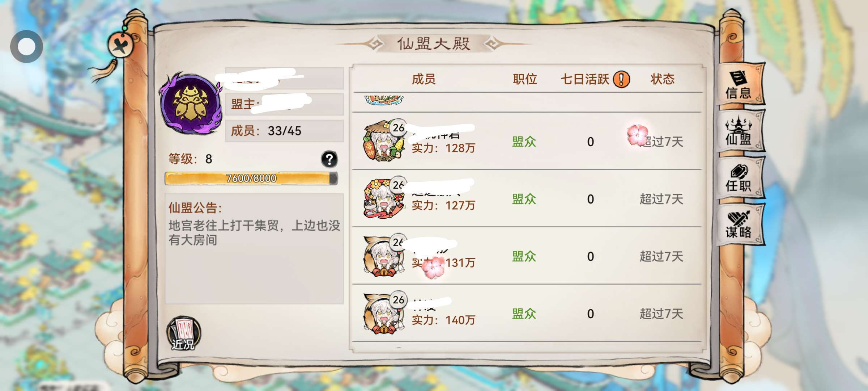
Task: Select the fox avatar of 131万 member
Action: point(384,256)
